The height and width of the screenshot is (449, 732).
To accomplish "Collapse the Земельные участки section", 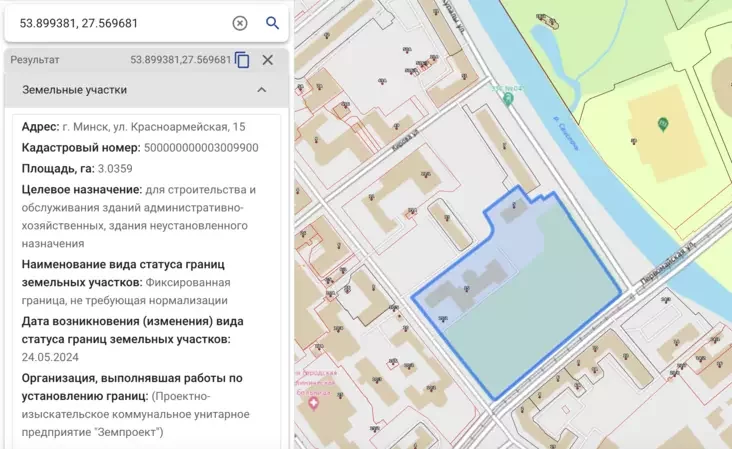I will click(x=262, y=90).
